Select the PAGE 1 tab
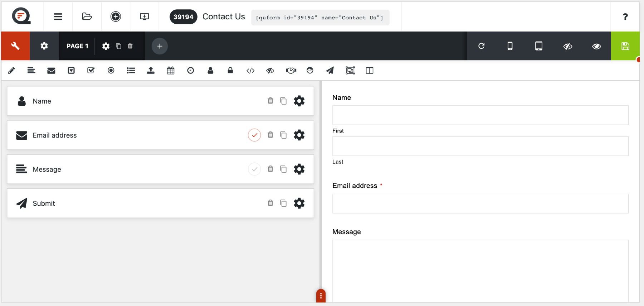 [77, 46]
